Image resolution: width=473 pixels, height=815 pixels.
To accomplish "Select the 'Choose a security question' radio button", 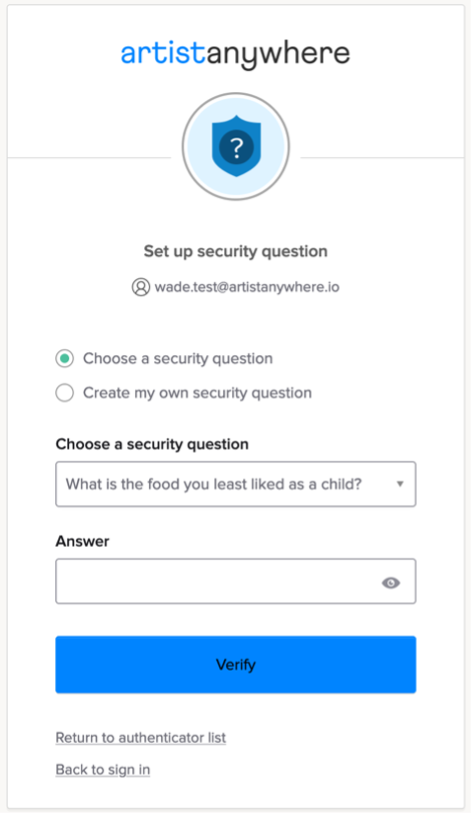I will (64, 359).
